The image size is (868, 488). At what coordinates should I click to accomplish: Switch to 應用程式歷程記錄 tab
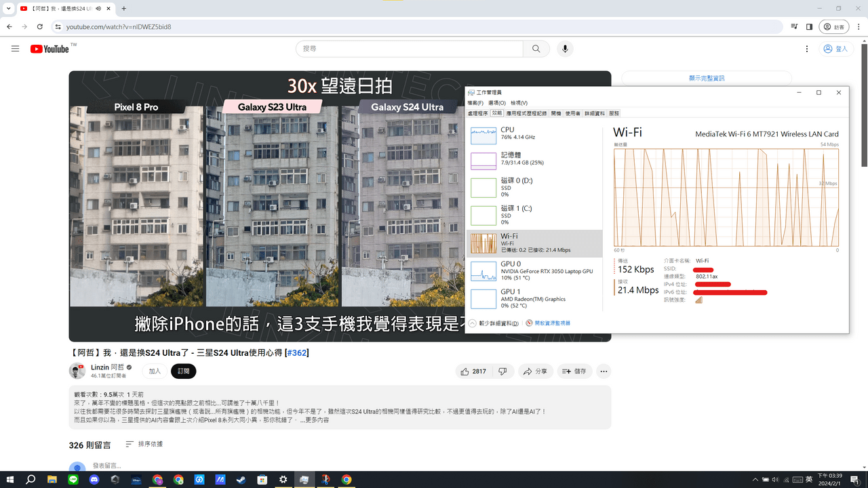tap(526, 113)
